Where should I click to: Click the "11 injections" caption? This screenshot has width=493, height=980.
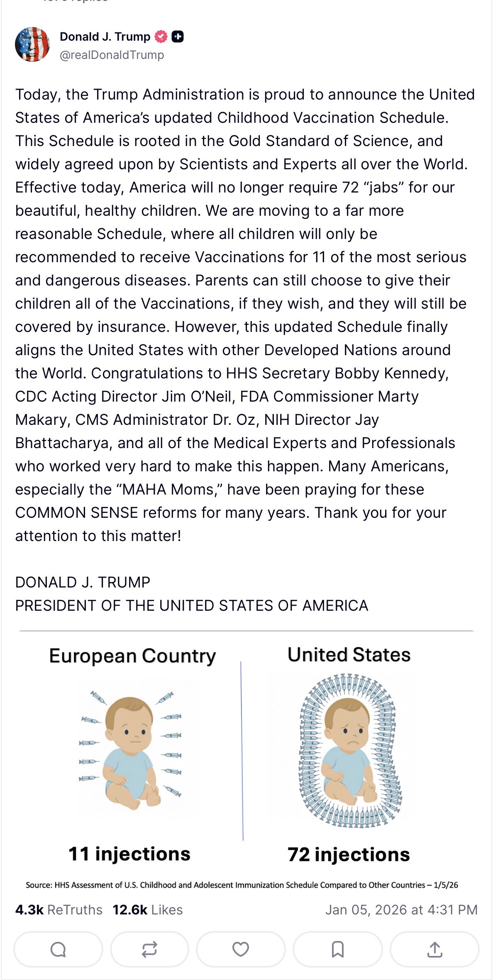(129, 854)
